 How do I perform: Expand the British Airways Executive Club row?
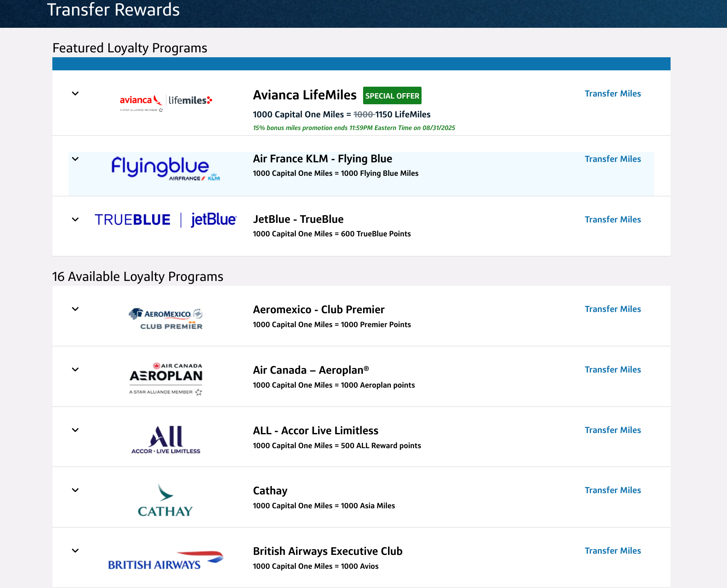pyautogui.click(x=75, y=551)
